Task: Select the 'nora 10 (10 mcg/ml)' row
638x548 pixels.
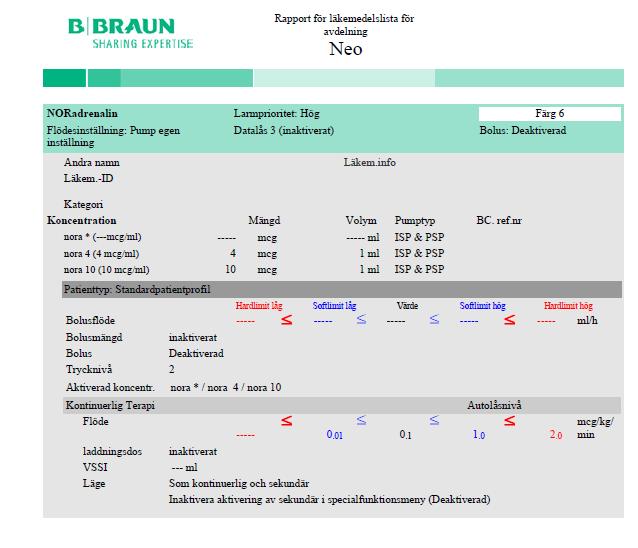Action: [x=254, y=269]
